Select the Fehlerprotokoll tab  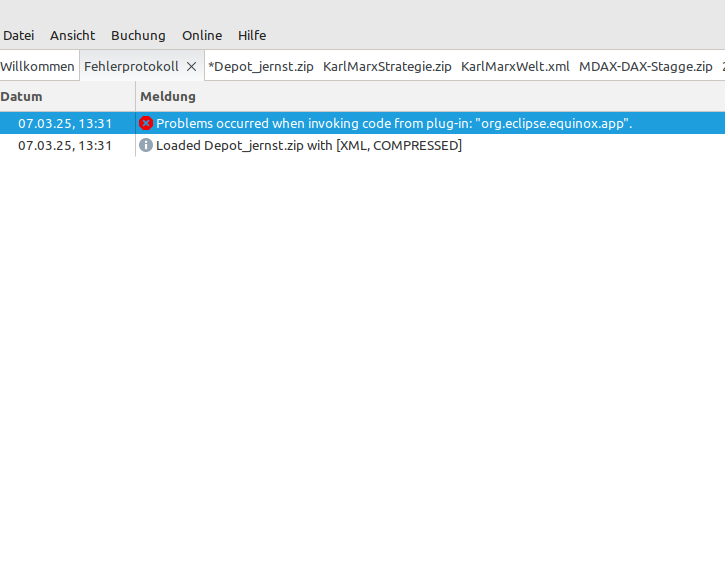coord(131,67)
